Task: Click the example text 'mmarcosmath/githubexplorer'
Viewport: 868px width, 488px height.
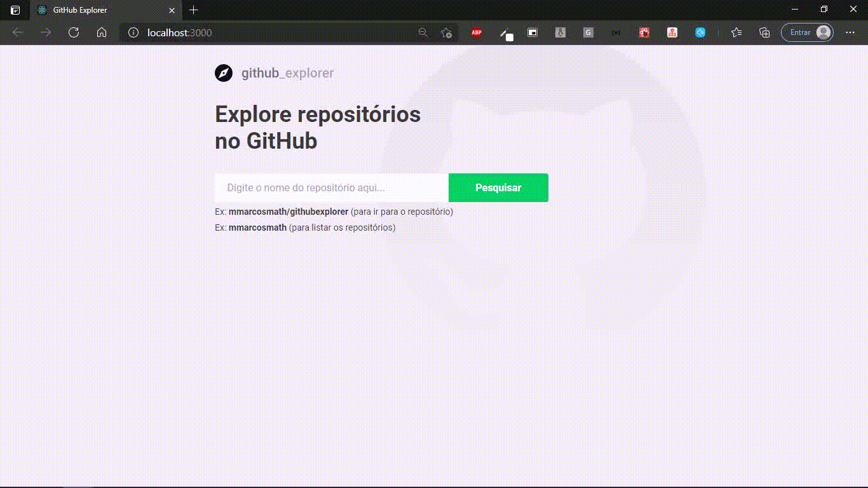Action: click(288, 212)
